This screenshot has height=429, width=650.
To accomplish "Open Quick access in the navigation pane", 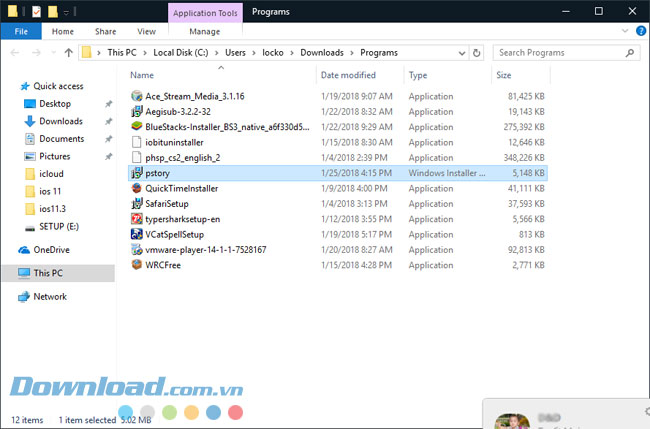I will 58,86.
